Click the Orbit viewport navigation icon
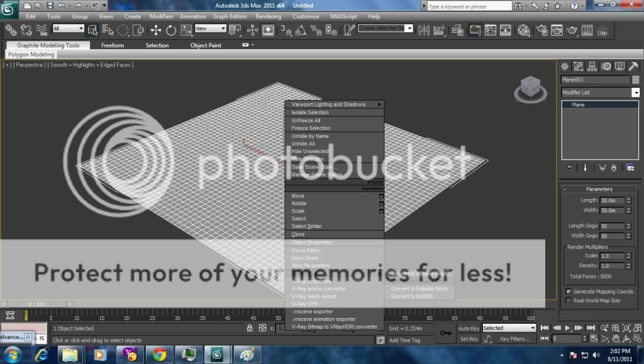644x364 pixels. coord(626,339)
